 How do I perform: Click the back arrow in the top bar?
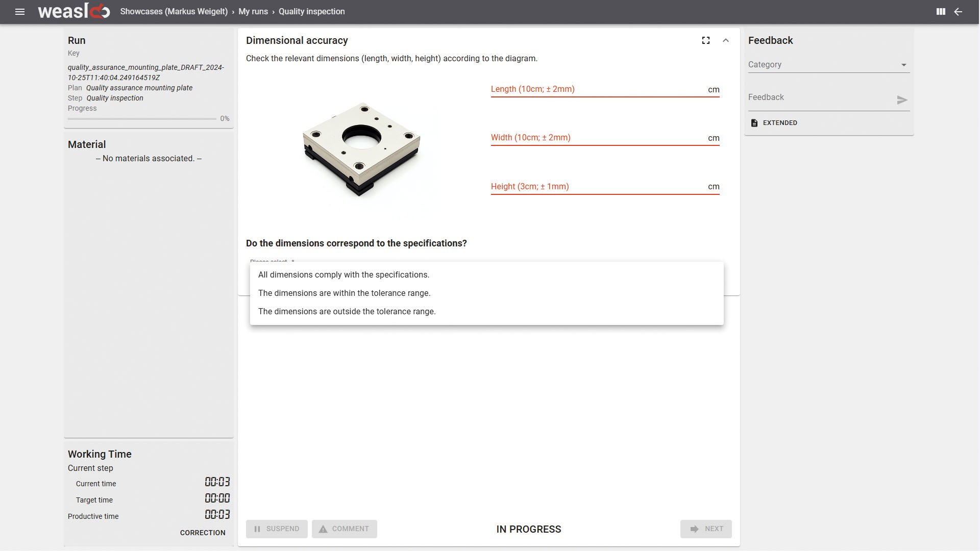[x=958, y=12]
